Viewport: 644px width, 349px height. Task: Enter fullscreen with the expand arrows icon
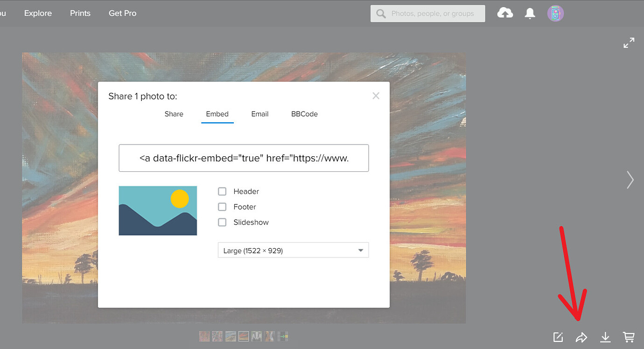click(629, 42)
